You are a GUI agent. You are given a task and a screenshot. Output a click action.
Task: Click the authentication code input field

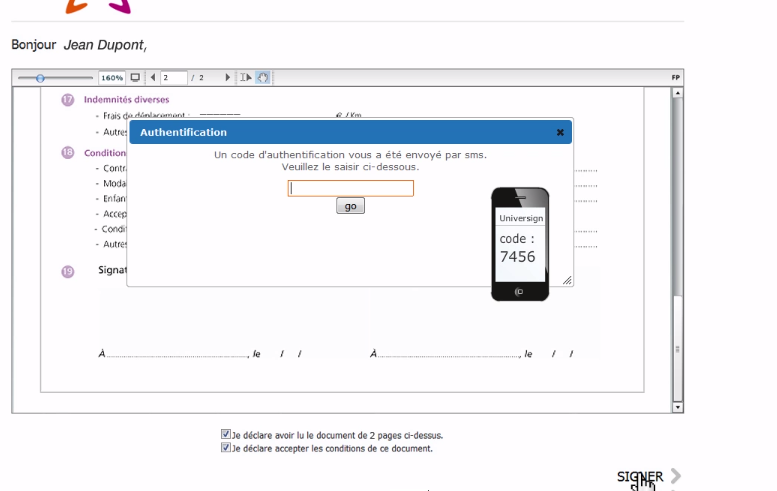[x=350, y=188]
